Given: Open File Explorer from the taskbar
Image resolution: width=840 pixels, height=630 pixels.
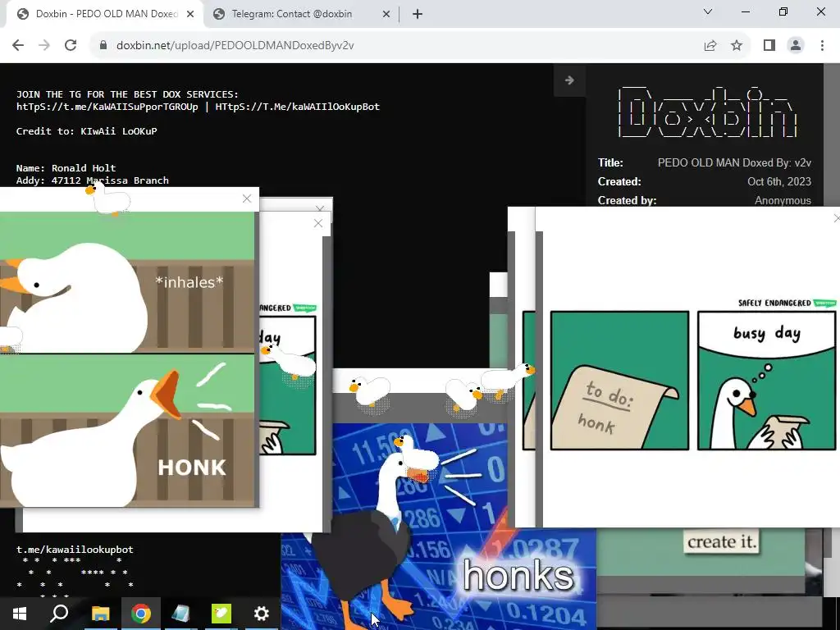Looking at the screenshot, I should point(100,614).
